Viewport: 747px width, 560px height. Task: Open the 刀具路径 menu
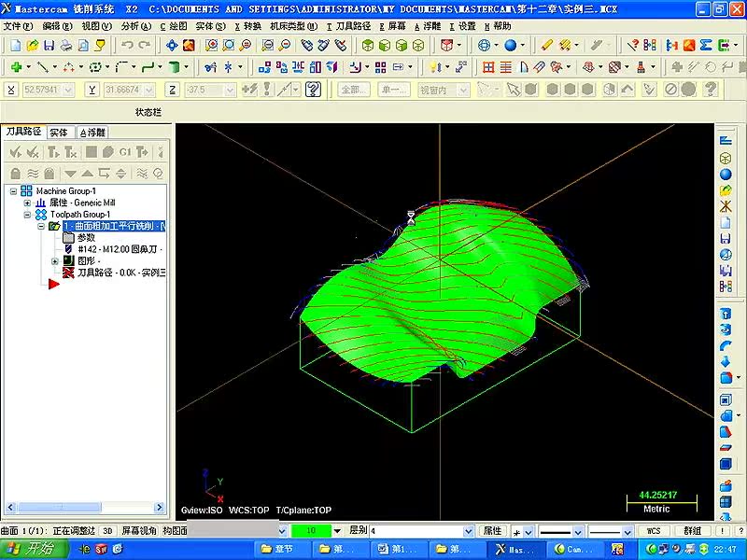pyautogui.click(x=348, y=26)
